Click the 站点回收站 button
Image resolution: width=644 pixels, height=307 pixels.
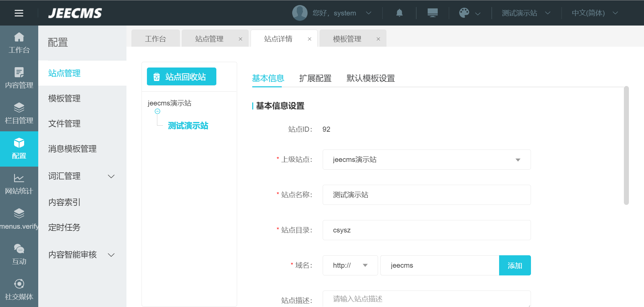[x=181, y=77]
